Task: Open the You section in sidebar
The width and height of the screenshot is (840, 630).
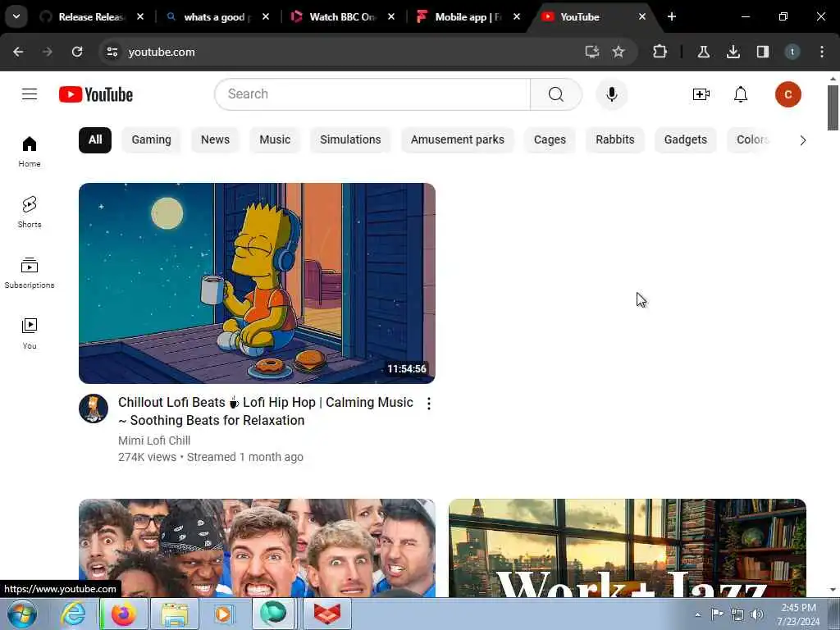Action: pyautogui.click(x=30, y=334)
